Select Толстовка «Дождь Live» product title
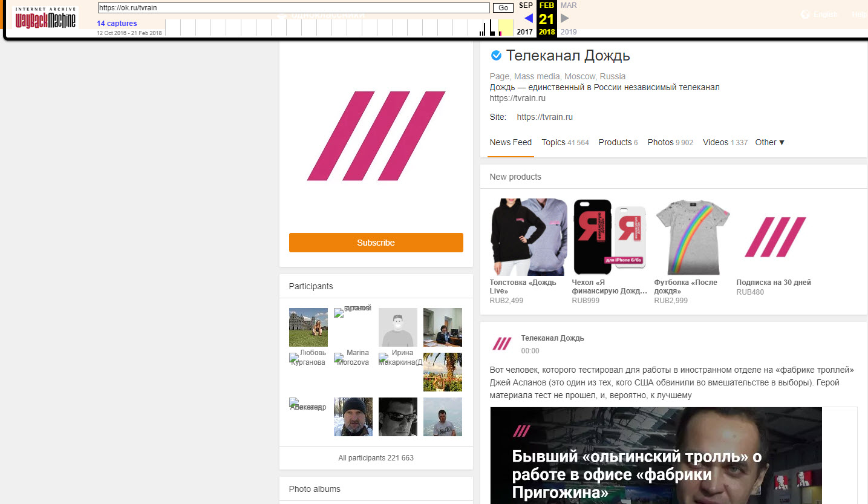 click(x=523, y=287)
